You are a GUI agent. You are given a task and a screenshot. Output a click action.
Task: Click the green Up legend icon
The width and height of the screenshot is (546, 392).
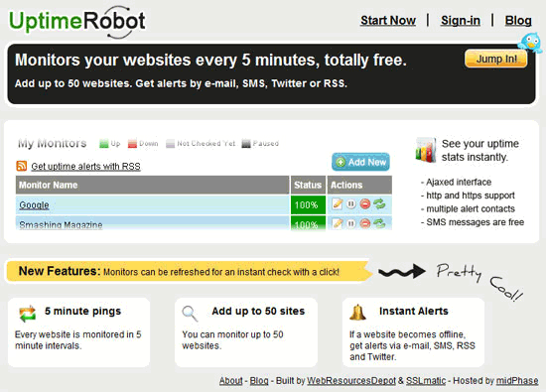click(104, 144)
